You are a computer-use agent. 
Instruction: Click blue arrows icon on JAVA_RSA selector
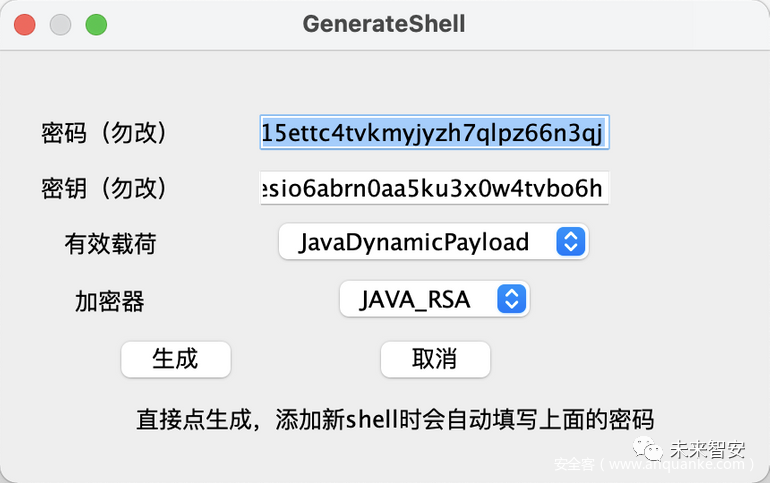click(x=511, y=299)
